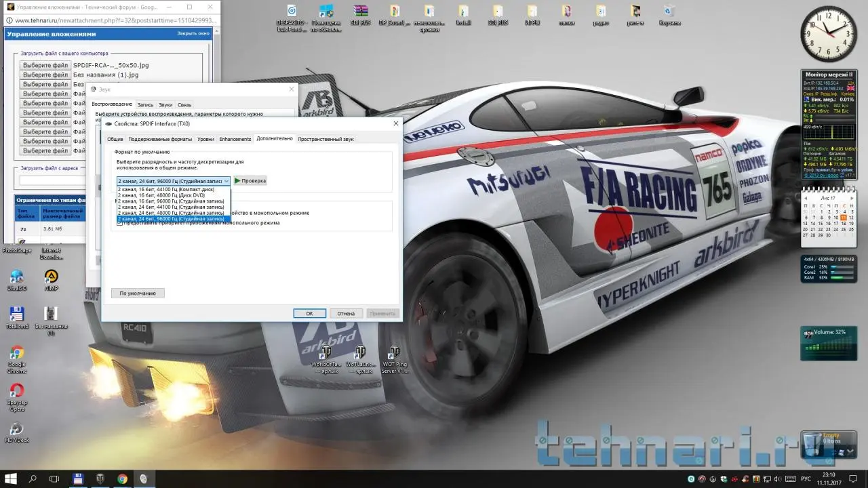The height and width of the screenshot is (488, 868).
Task: Open the AIMP desktop shortcut
Action: click(x=51, y=277)
